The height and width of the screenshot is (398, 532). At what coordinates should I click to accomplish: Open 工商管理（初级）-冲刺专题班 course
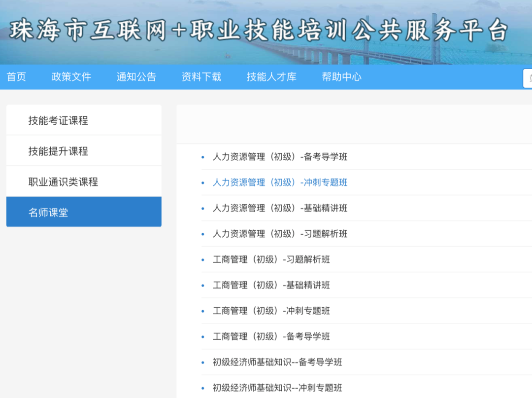(271, 311)
